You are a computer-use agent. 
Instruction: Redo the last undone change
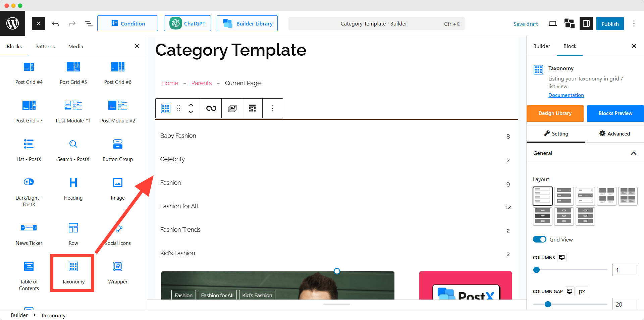[x=72, y=23]
